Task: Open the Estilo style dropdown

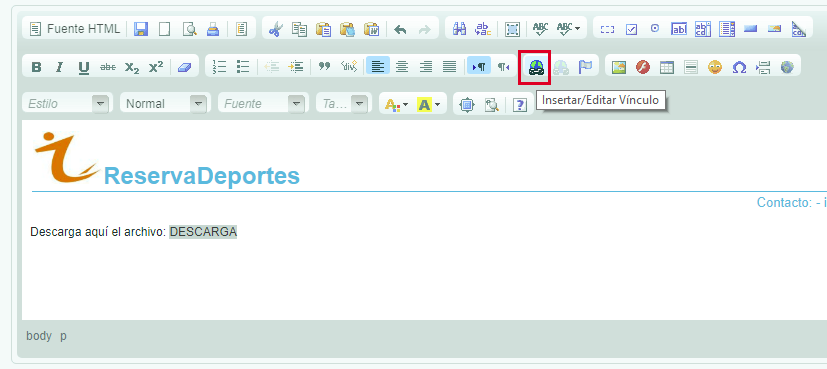Action: click(65, 103)
